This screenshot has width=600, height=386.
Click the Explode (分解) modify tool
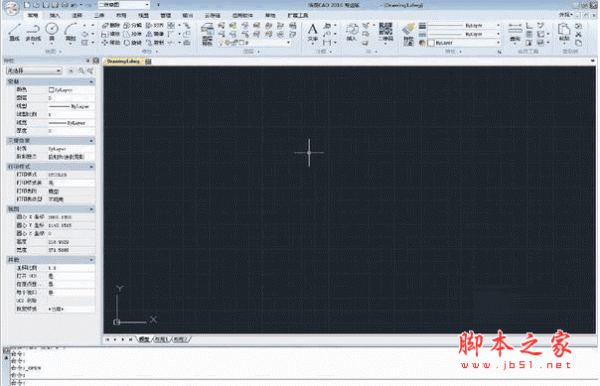tap(133, 25)
